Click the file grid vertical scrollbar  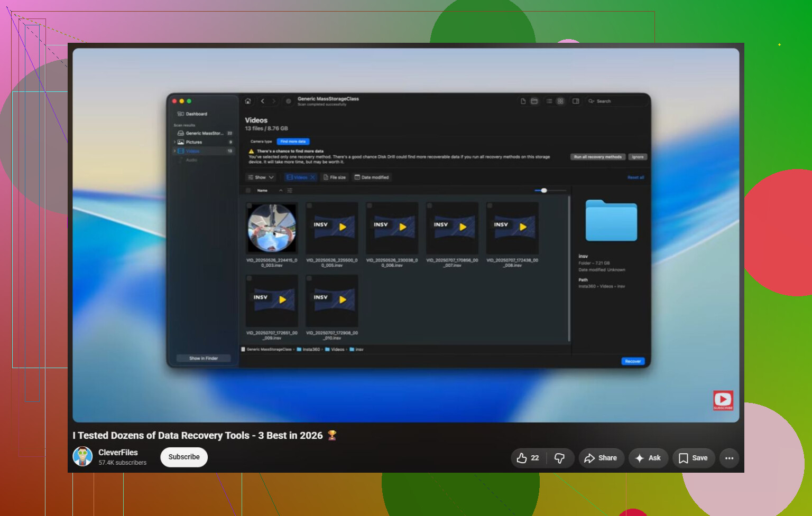(x=569, y=269)
